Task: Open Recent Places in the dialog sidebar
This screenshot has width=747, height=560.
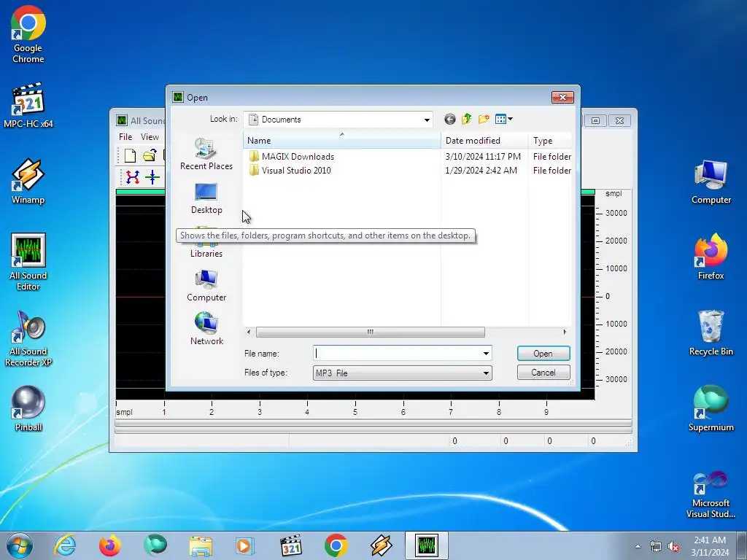Action: tap(206, 154)
